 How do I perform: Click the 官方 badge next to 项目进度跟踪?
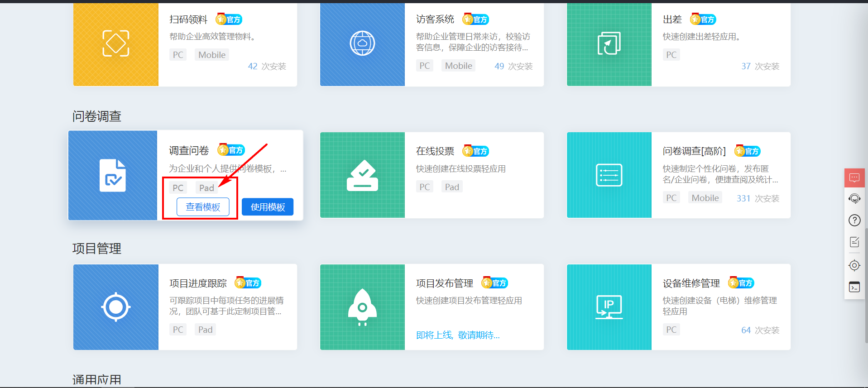(x=248, y=283)
